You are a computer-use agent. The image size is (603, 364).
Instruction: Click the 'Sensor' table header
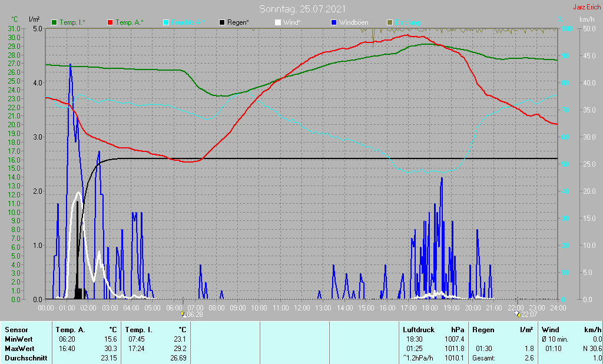(x=16, y=330)
